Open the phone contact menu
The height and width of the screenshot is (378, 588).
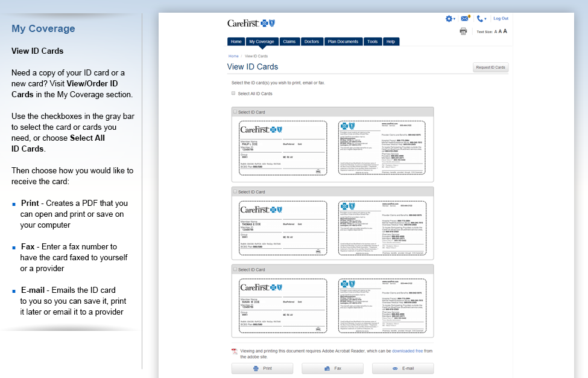(x=481, y=18)
